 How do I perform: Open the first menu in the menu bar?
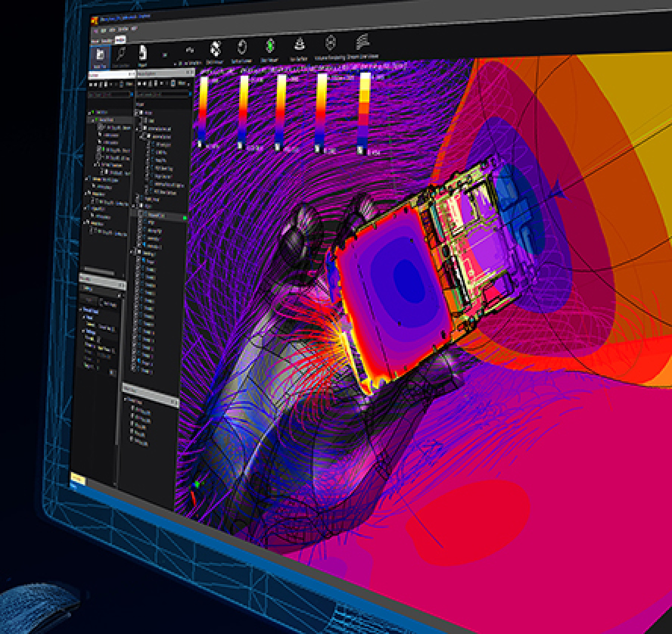coord(96,31)
